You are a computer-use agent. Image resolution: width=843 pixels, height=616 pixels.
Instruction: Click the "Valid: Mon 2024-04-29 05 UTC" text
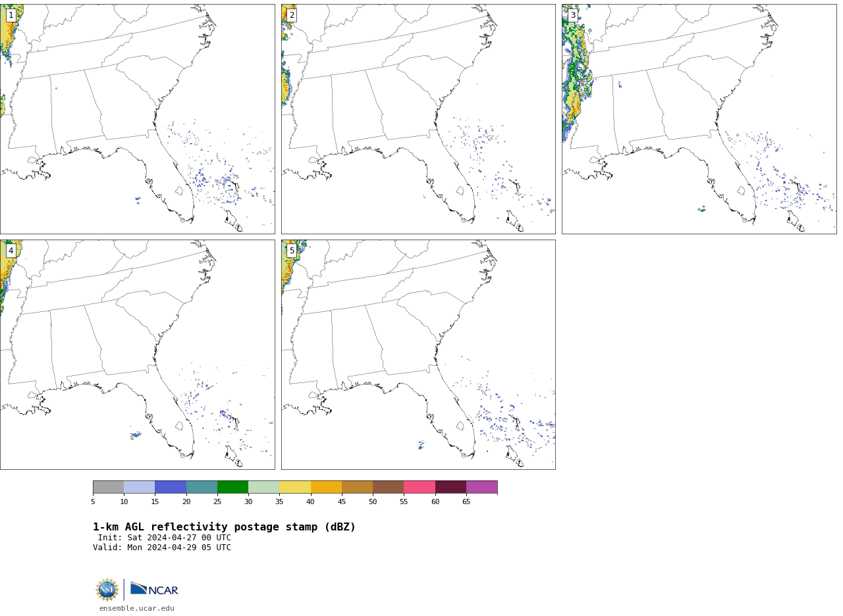tap(162, 548)
